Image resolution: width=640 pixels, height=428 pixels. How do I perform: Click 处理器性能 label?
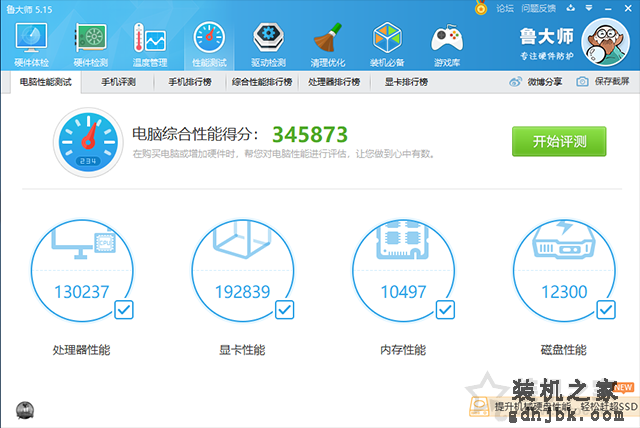(x=82, y=350)
